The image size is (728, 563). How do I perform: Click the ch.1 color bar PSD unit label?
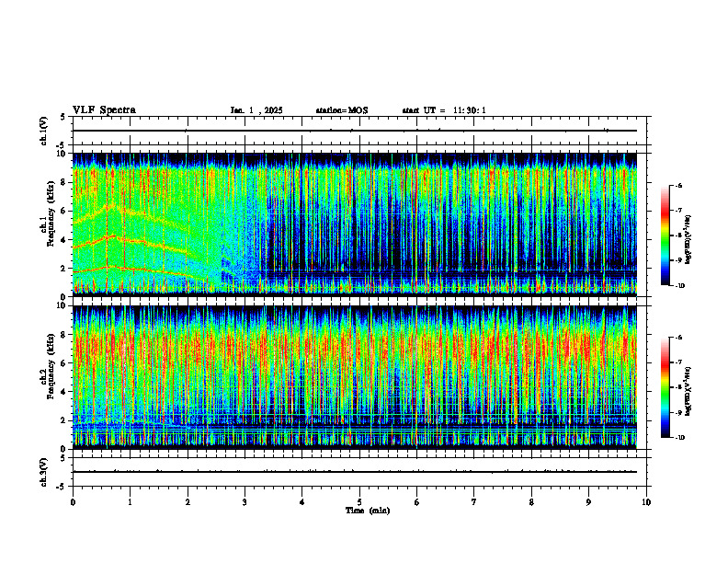click(688, 240)
